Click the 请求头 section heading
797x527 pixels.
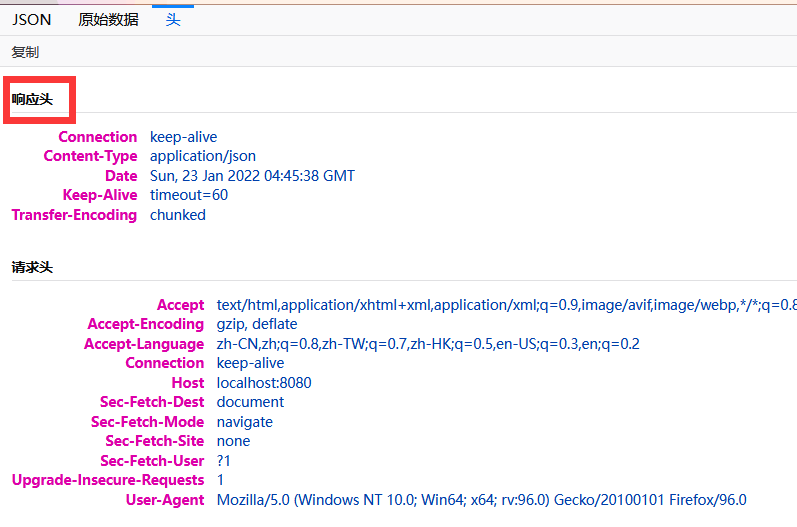click(x=32, y=267)
